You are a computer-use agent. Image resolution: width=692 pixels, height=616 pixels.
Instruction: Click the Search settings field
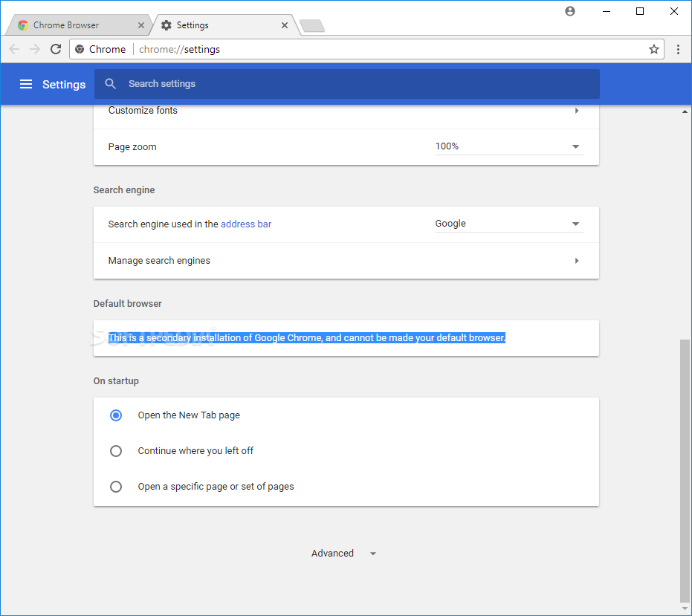[x=347, y=84]
